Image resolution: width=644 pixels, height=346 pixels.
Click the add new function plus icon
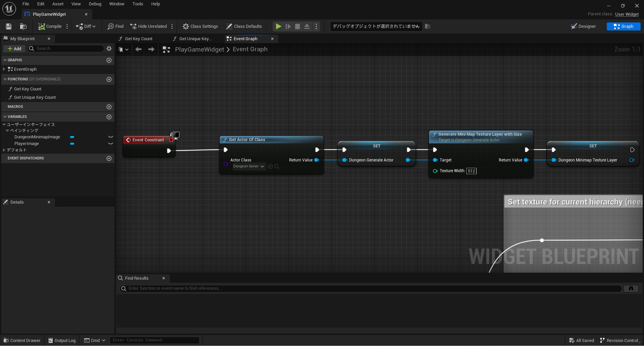point(109,79)
